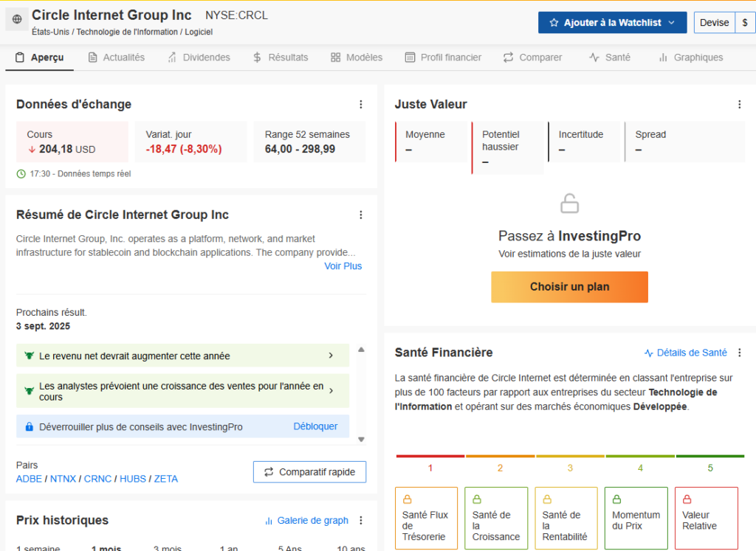This screenshot has height=551, width=756.
Task: Open the three-dot menu of Résumé section
Action: pos(361,215)
